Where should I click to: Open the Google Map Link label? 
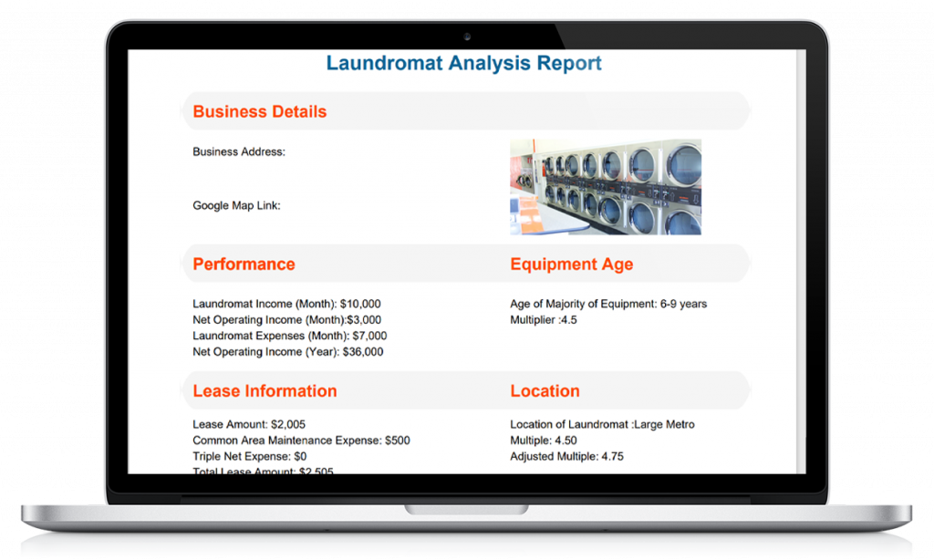pyautogui.click(x=236, y=206)
